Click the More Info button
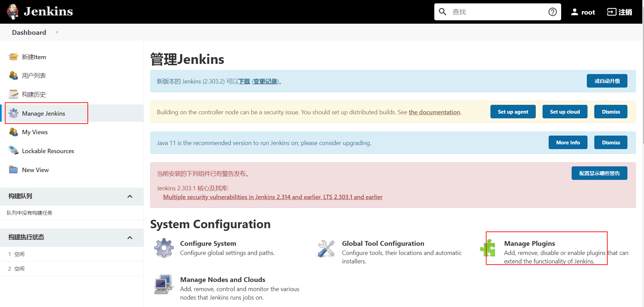644x307 pixels. point(568,142)
